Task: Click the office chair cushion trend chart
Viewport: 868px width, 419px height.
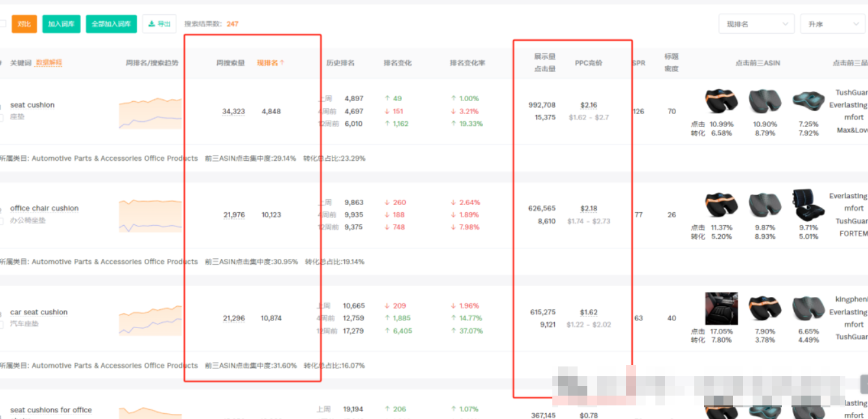Action: (x=150, y=215)
